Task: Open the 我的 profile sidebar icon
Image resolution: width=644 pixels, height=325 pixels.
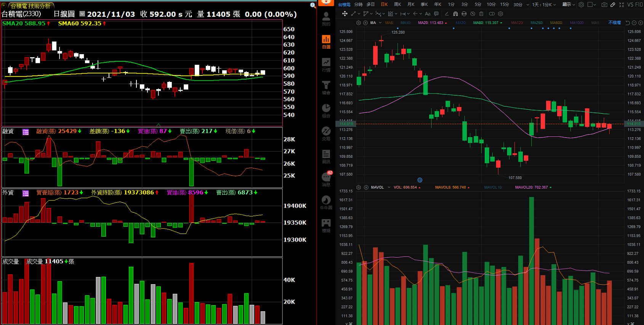Action: [x=326, y=18]
